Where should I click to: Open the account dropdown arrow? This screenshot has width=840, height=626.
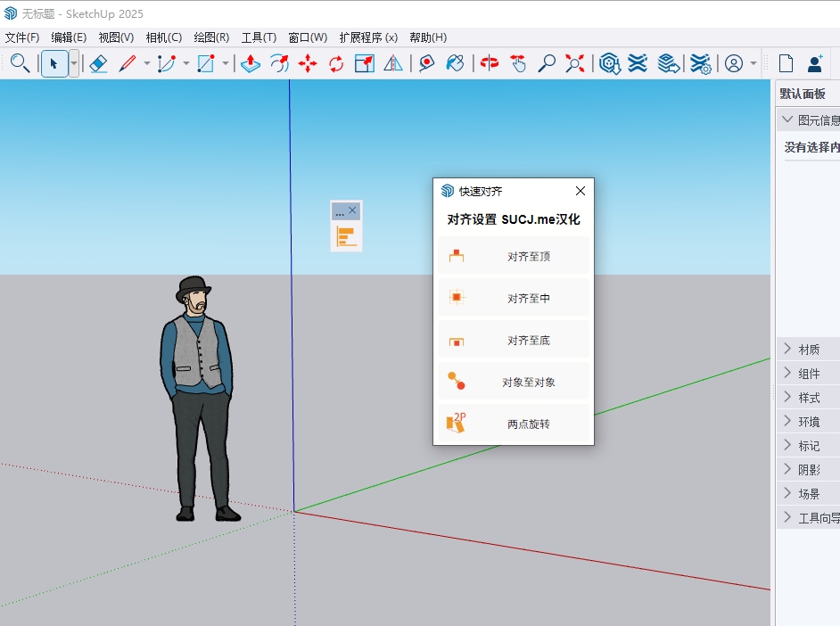(754, 63)
